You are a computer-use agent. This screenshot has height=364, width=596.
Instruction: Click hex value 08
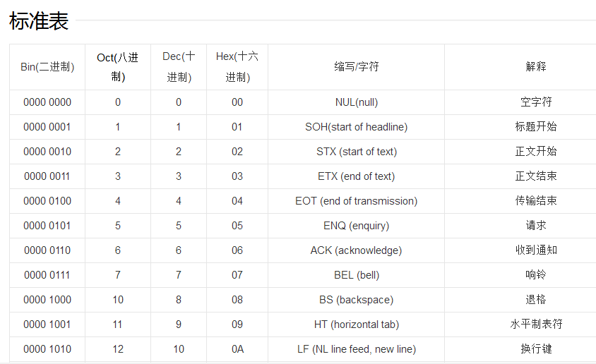(237, 300)
